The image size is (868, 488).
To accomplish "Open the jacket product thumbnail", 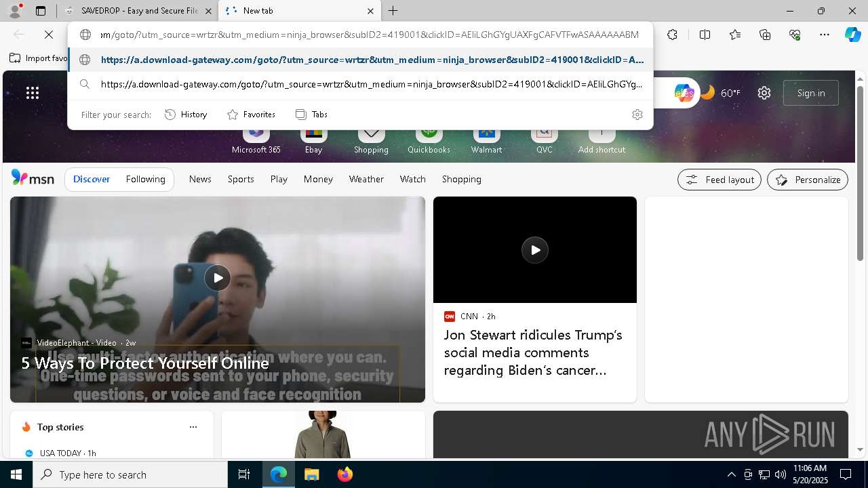I will pyautogui.click(x=323, y=434).
